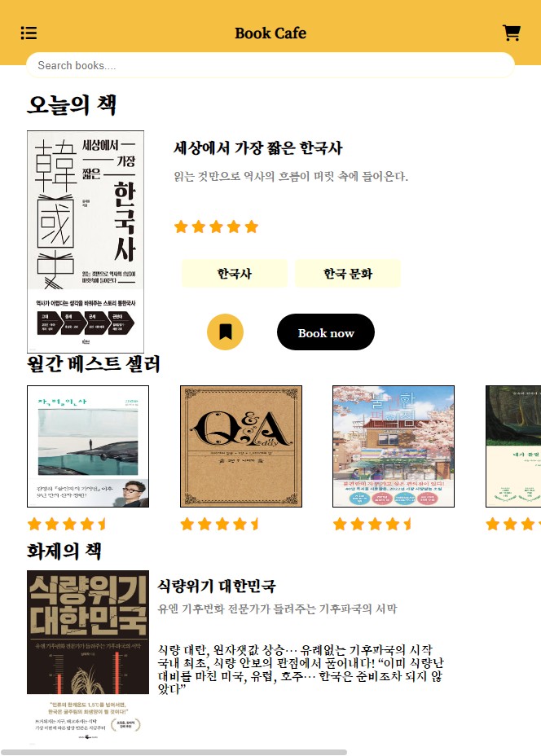541x756 pixels.
Task: Click the Book Cafe header title
Action: [270, 33]
